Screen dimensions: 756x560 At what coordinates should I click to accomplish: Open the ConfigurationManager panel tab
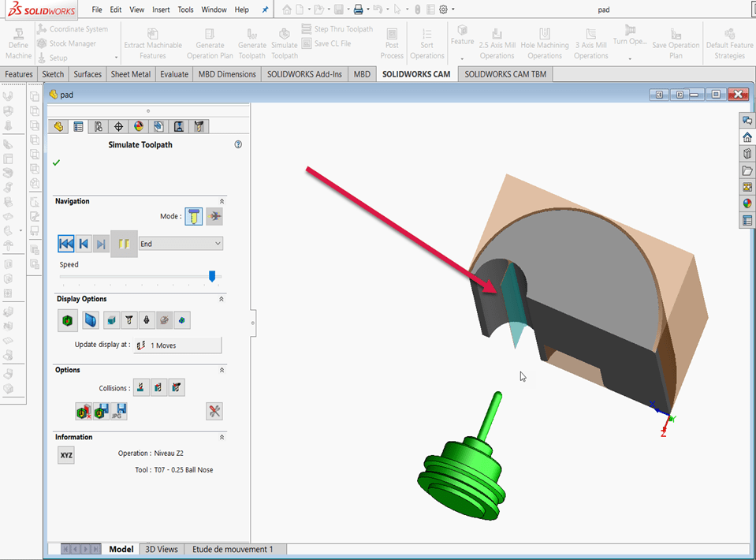[x=99, y=126]
